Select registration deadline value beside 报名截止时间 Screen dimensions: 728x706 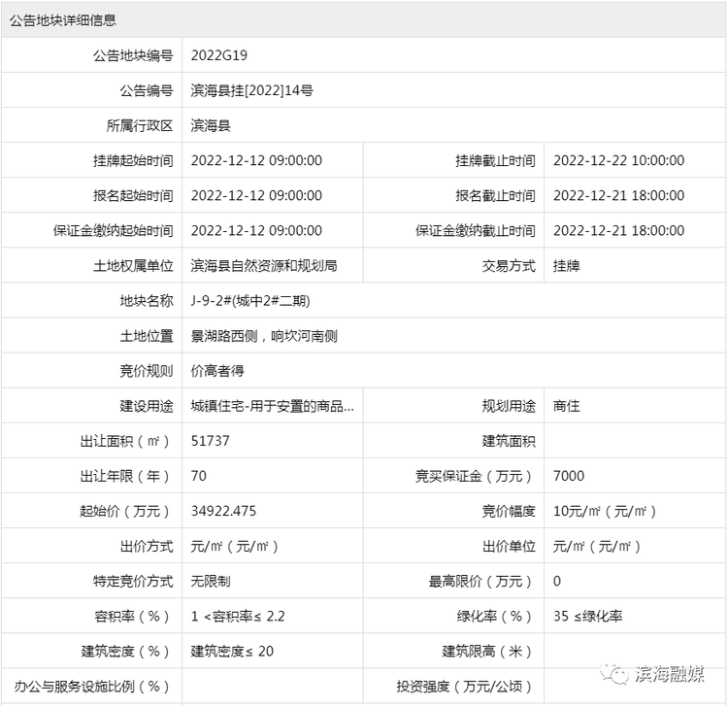pyautogui.click(x=619, y=195)
